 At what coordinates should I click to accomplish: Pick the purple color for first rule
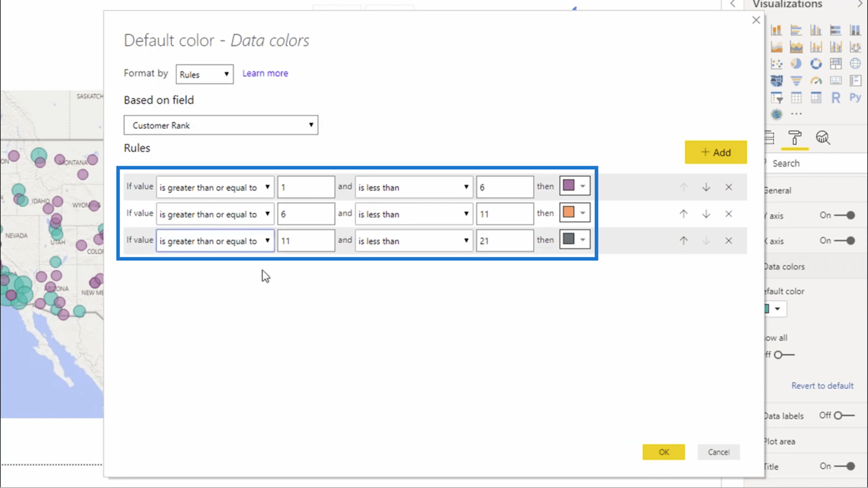click(x=575, y=185)
